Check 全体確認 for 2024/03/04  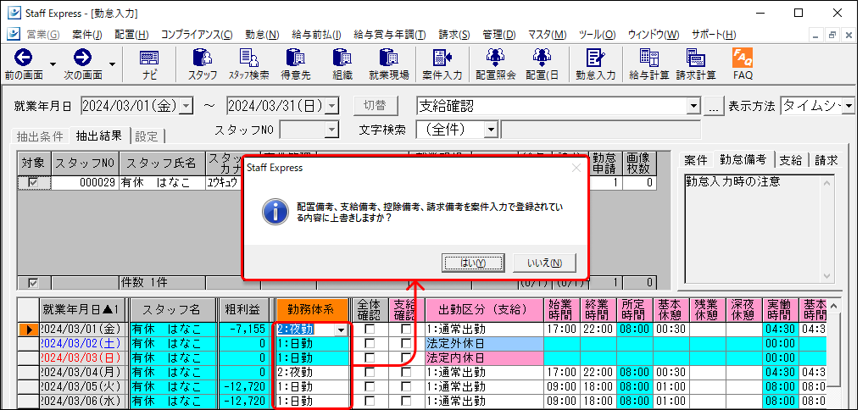370,372
